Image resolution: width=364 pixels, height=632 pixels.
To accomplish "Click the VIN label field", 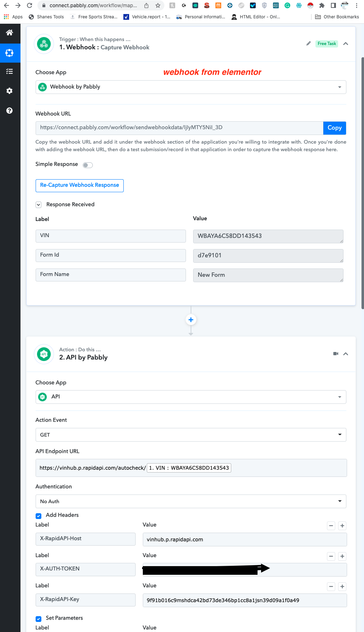I will coord(111,236).
